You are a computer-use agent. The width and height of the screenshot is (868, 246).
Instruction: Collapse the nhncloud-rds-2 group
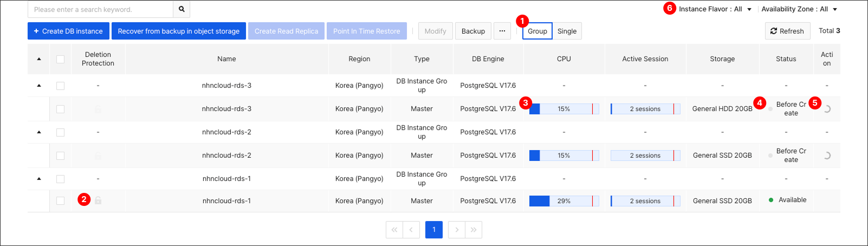(x=38, y=132)
